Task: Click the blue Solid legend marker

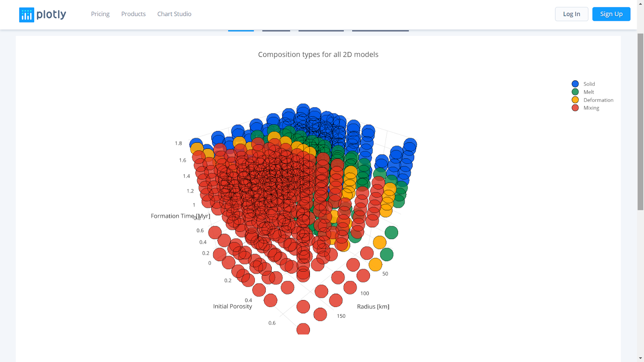Action: click(575, 84)
